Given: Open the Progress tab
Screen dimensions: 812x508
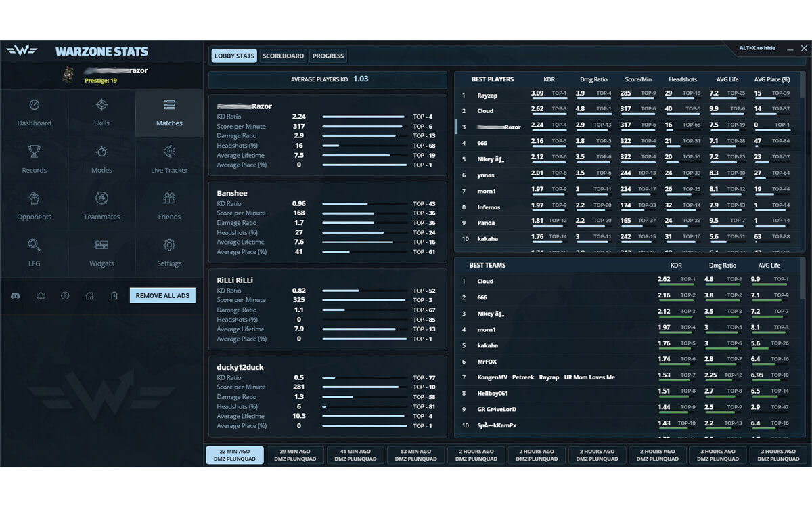Looking at the screenshot, I should [328, 56].
